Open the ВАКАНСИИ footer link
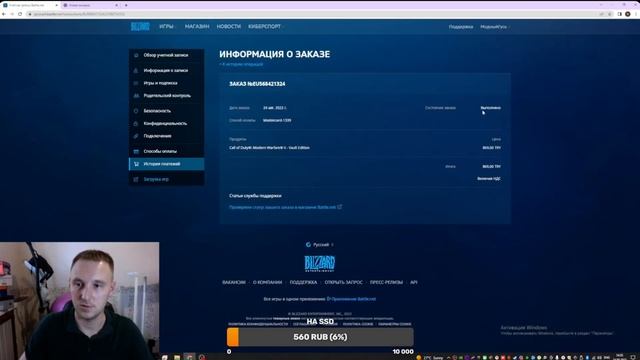This screenshot has width=640, height=360. pos(234,282)
